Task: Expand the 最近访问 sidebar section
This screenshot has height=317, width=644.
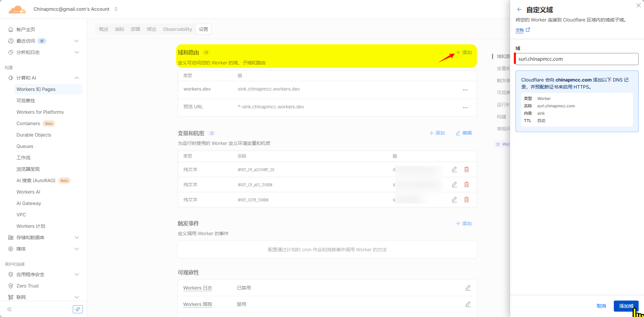Action: [x=76, y=41]
